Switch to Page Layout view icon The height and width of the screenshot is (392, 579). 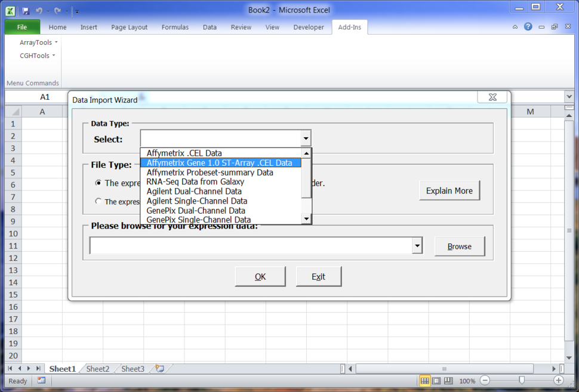[436, 381]
